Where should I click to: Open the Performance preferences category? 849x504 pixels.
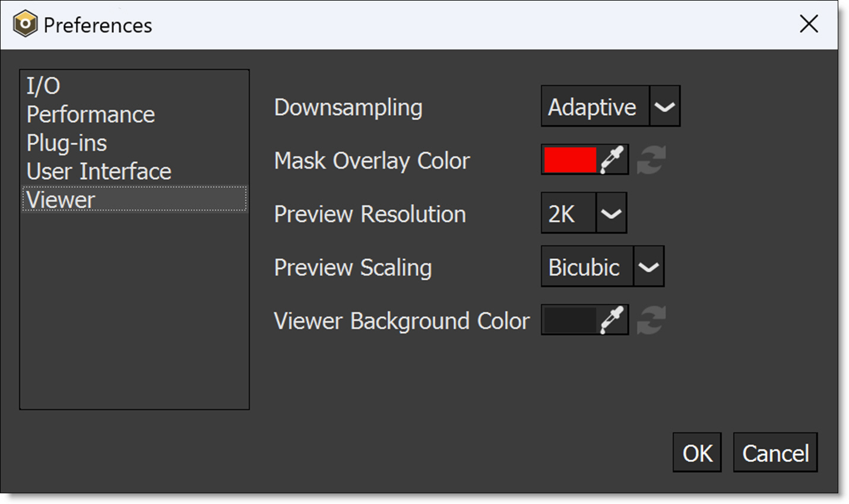click(x=90, y=115)
